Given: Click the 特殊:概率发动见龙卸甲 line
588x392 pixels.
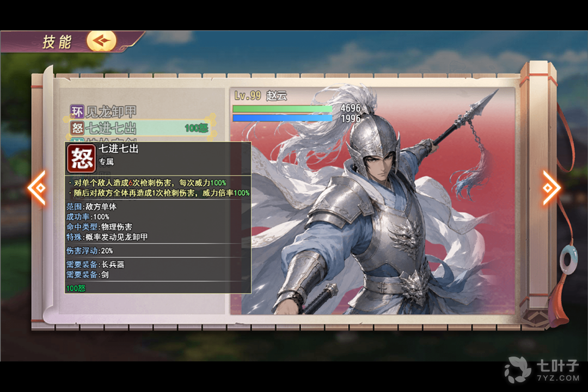Looking at the screenshot, I should pyautogui.click(x=107, y=237).
